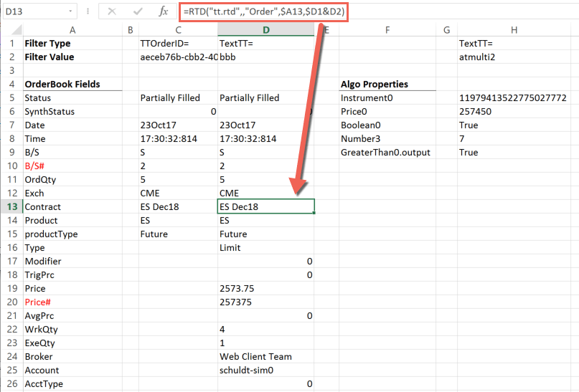Select row 13 header
This screenshot has width=579, height=392.
[x=11, y=206]
